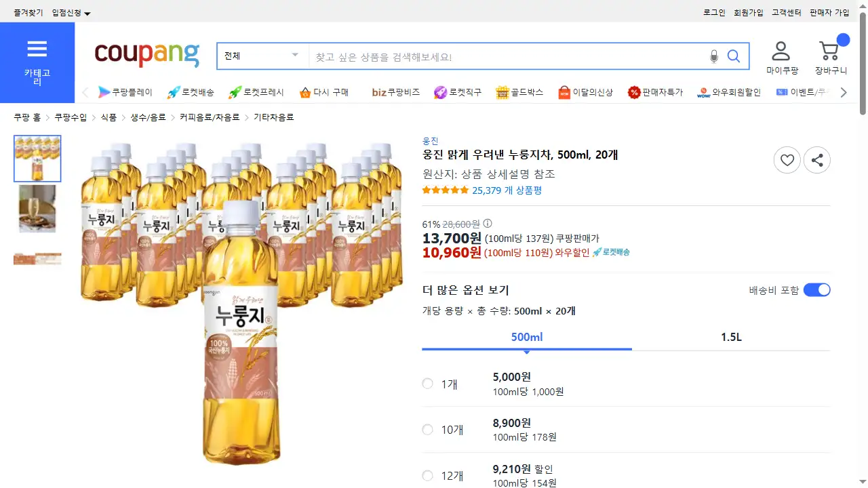868x488 pixels.
Task: Add product to wishlist heart icon
Action: tap(787, 160)
